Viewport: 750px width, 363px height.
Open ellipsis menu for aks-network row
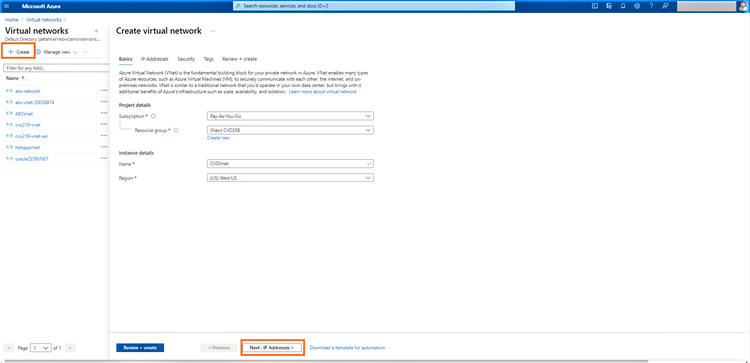[104, 90]
